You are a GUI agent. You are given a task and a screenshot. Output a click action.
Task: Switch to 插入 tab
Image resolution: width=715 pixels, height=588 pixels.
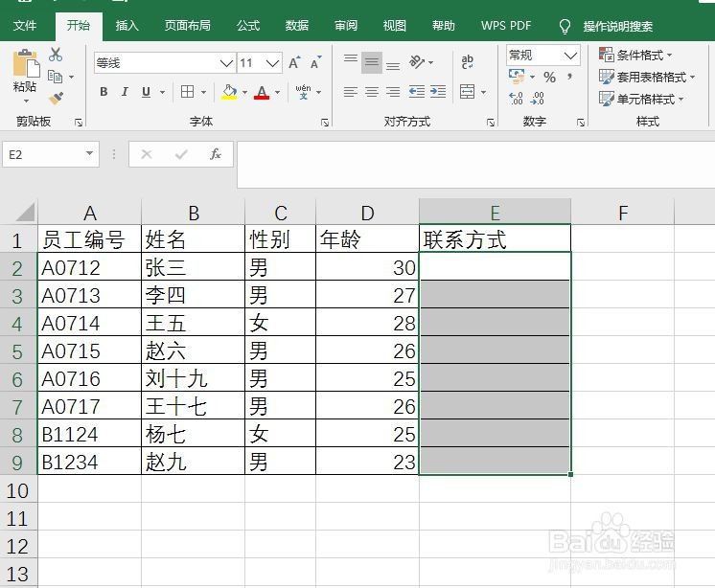[x=127, y=26]
